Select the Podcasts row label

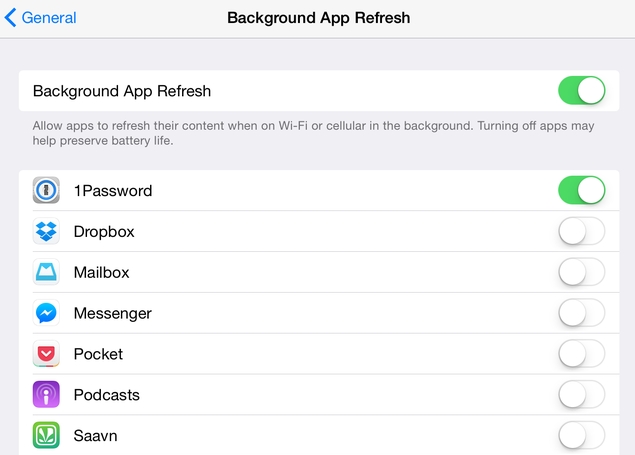point(107,395)
